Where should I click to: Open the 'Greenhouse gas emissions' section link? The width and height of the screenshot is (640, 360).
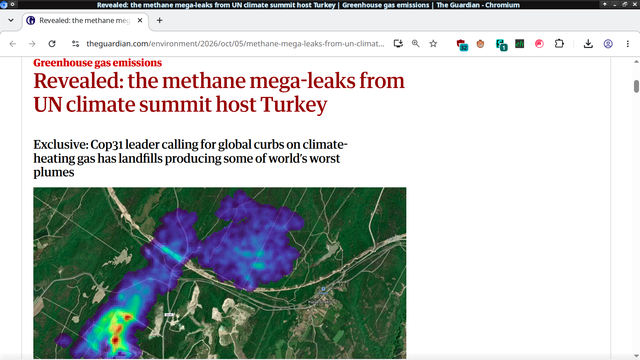coord(98,62)
